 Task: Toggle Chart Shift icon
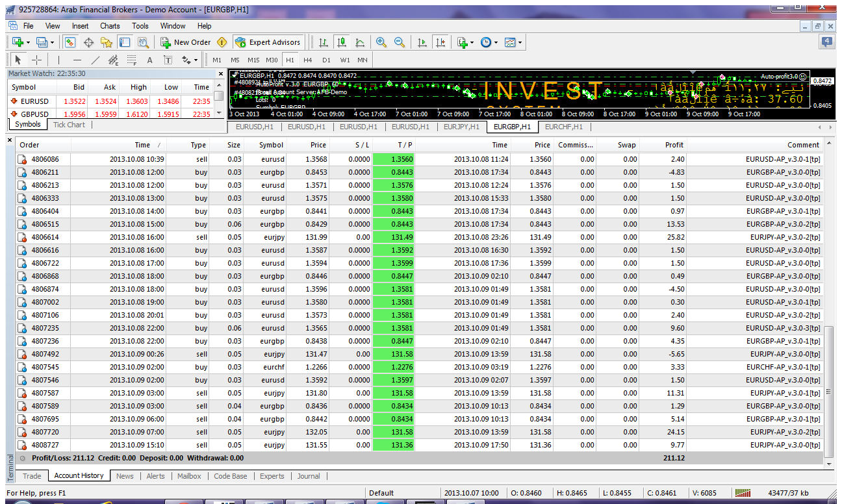click(x=440, y=42)
